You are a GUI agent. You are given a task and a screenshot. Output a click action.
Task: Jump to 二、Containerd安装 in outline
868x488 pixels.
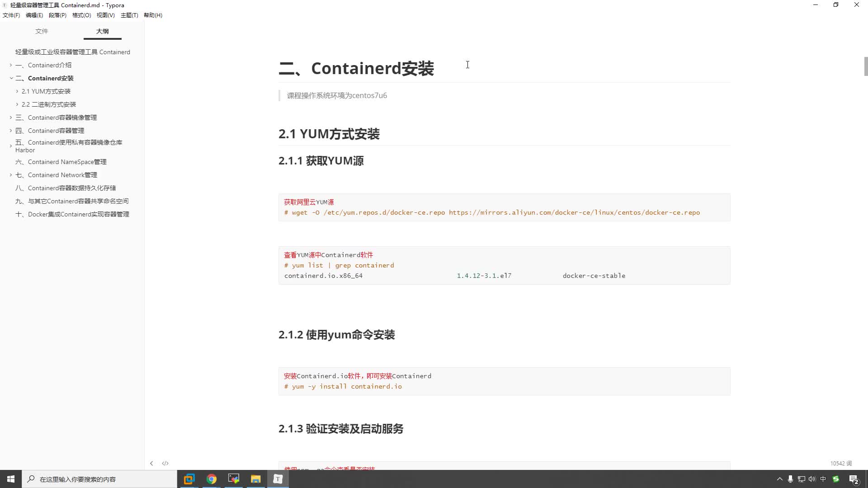pos(44,78)
